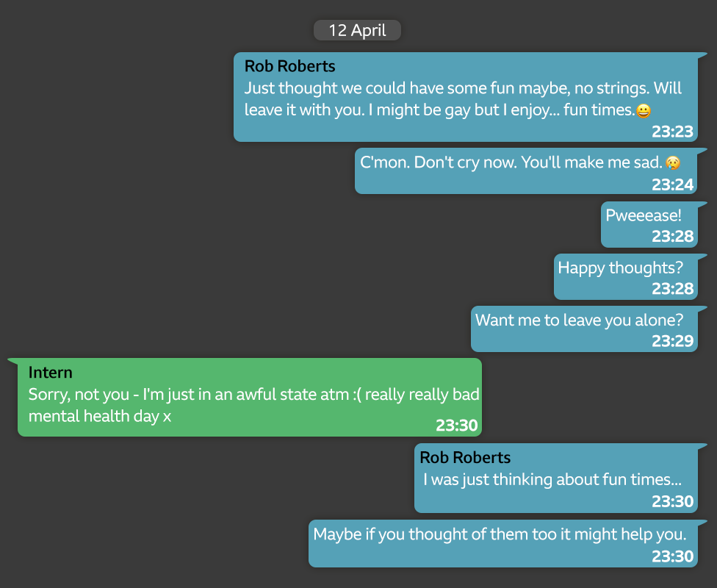Click the crying emoji after 'make me sad'
The height and width of the screenshot is (588, 717).
click(x=672, y=163)
